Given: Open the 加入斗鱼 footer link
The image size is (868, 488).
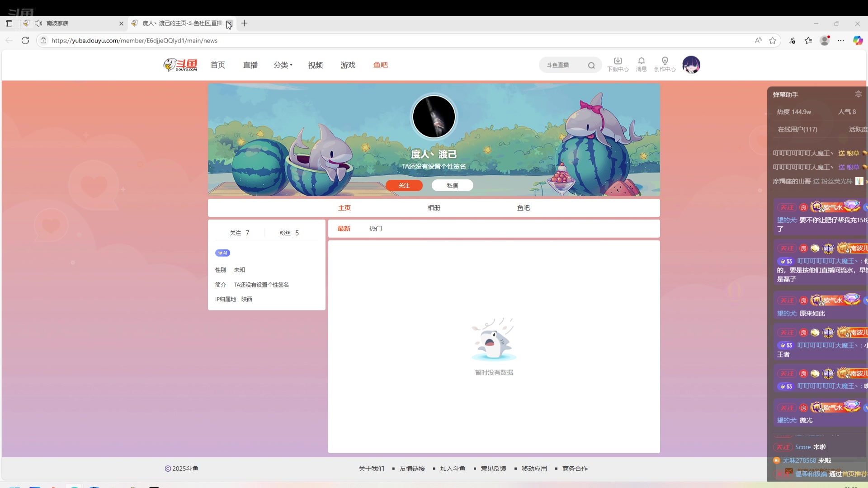Looking at the screenshot, I should click(x=453, y=469).
